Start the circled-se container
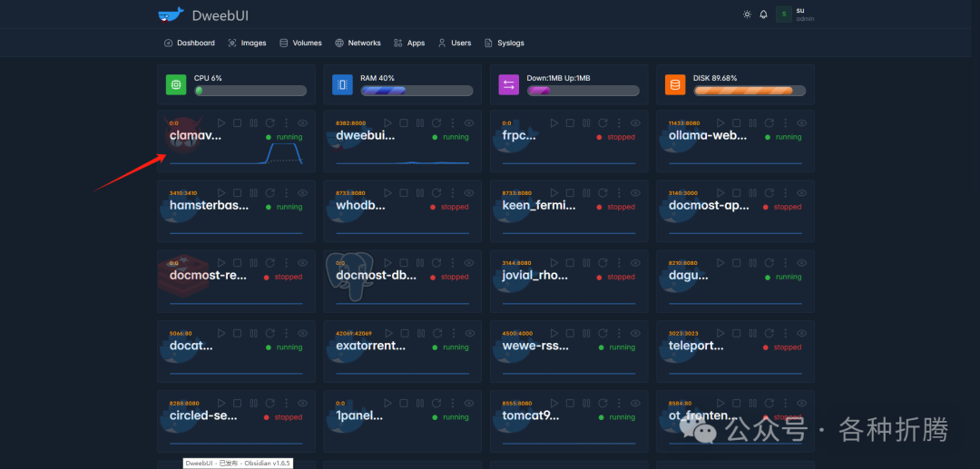The image size is (980, 469). coord(221,404)
